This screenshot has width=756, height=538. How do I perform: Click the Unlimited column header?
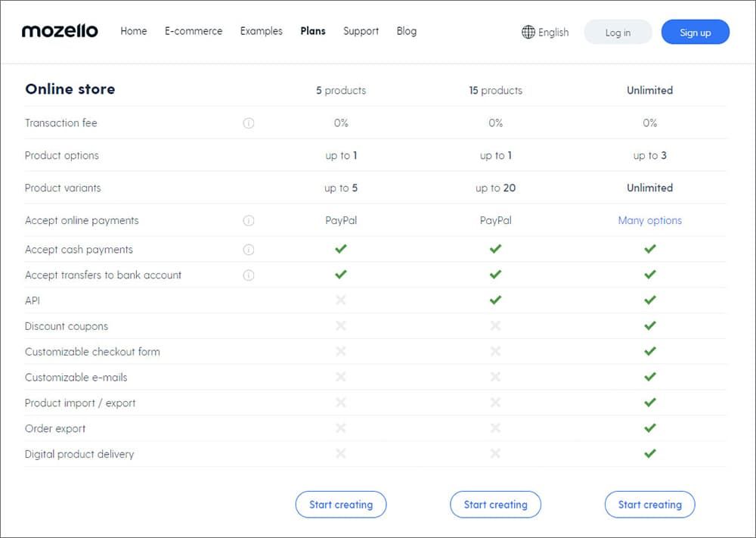(650, 91)
